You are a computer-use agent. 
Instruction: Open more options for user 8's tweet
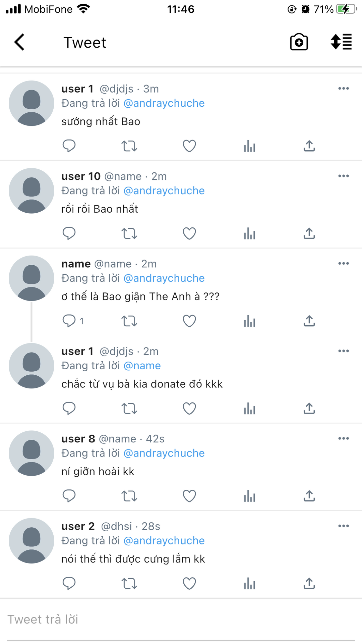pos(343,438)
